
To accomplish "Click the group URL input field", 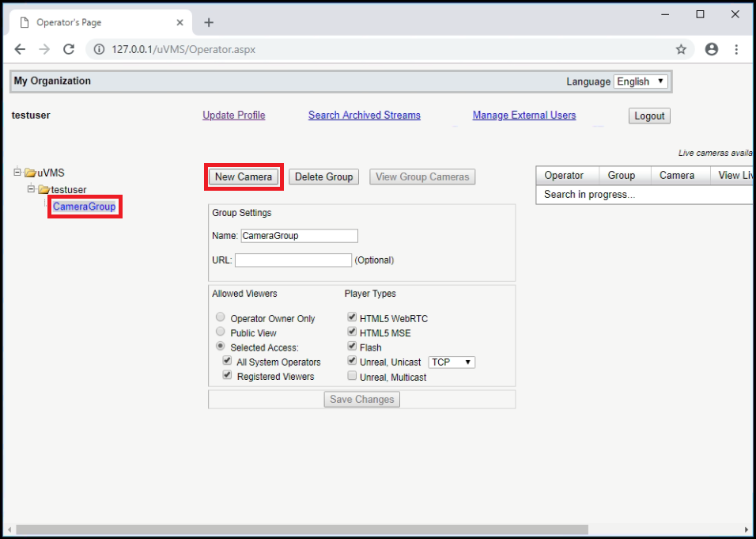I will 293,260.
